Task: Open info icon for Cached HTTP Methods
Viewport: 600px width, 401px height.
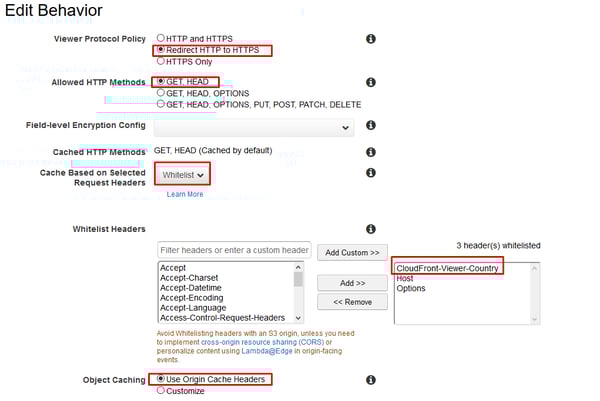Action: click(x=370, y=152)
